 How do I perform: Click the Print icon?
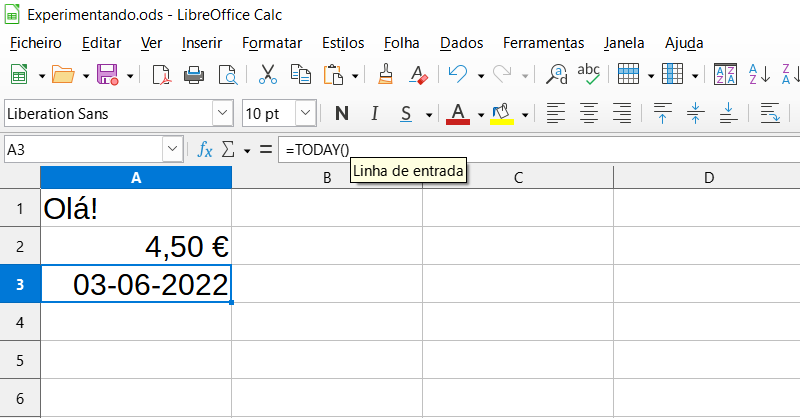(194, 75)
